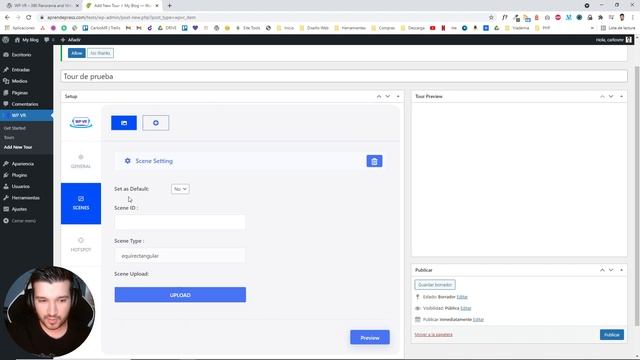Bookmark this page with the star icon
Screen dimensions: 640x360
pyautogui.click(x=491, y=17)
